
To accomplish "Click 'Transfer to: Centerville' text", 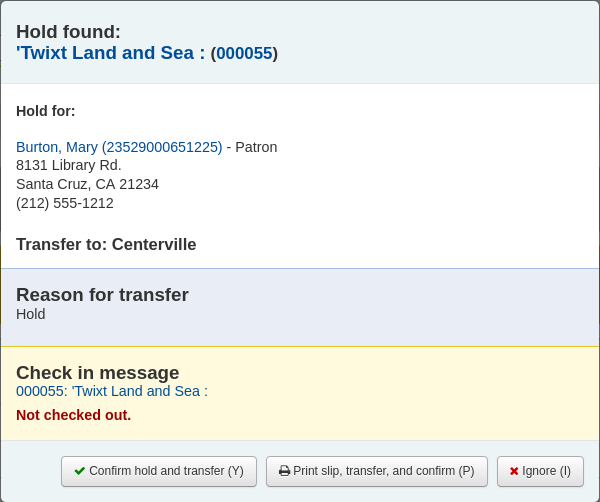I will point(106,245).
